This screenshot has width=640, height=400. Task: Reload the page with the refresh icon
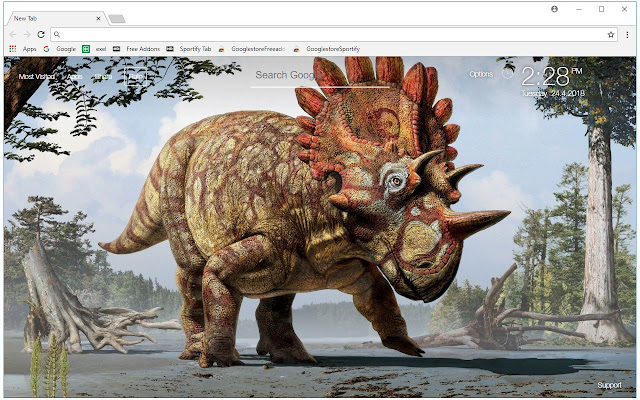[x=41, y=35]
